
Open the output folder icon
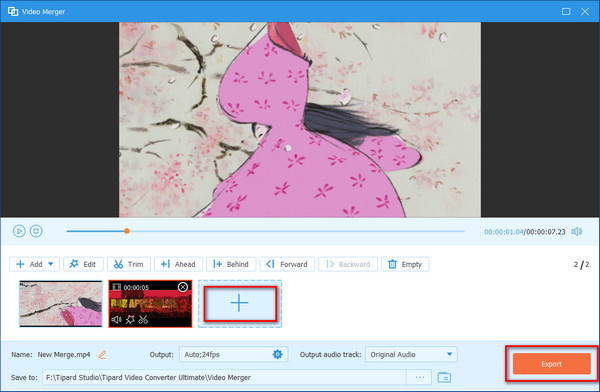[x=444, y=377]
